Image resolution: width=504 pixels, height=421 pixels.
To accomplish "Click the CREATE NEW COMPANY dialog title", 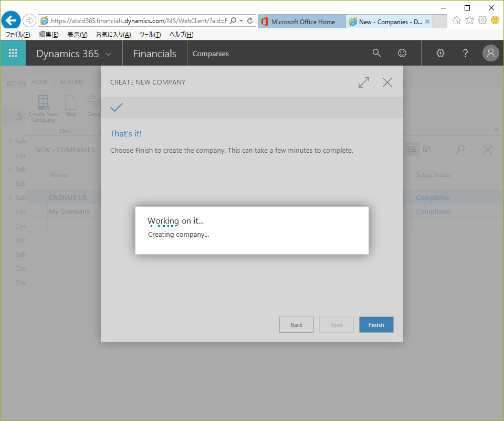I will point(148,82).
